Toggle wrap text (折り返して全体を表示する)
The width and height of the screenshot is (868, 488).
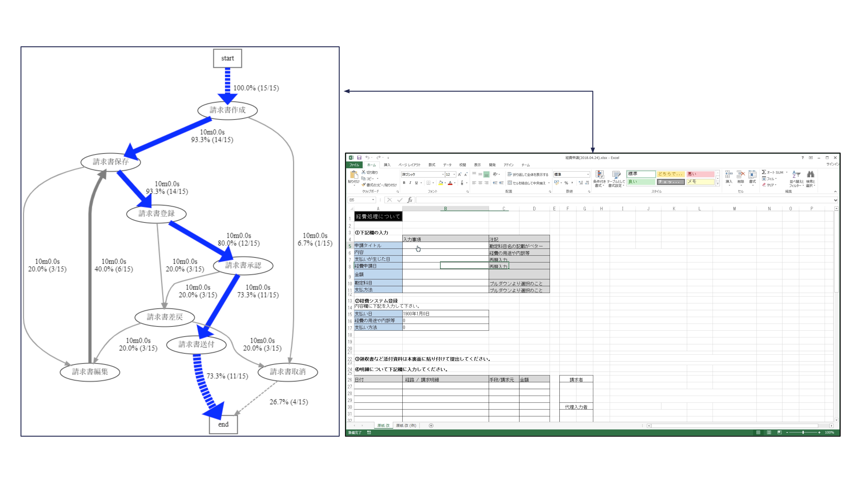(528, 174)
